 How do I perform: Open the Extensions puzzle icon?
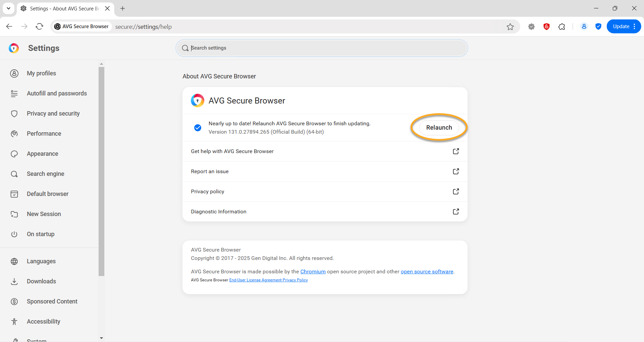point(562,27)
